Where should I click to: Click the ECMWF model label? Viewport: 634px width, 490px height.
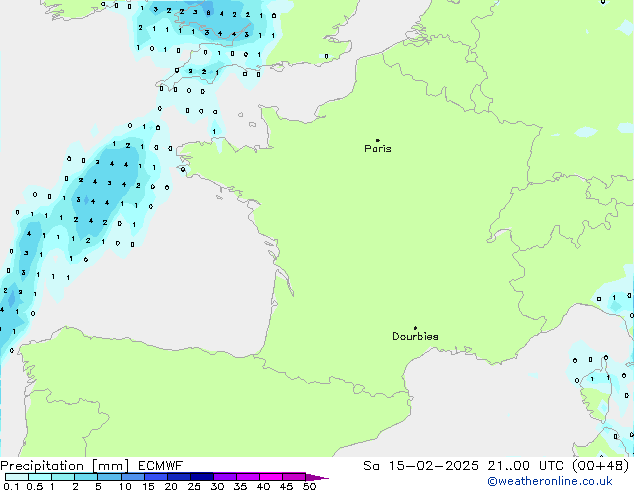pos(161,466)
